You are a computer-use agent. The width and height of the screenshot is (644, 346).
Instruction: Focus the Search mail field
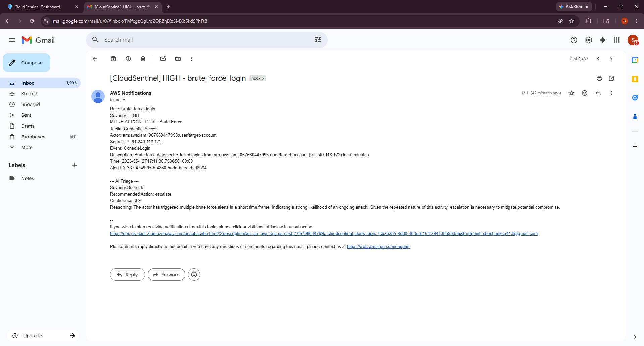207,40
